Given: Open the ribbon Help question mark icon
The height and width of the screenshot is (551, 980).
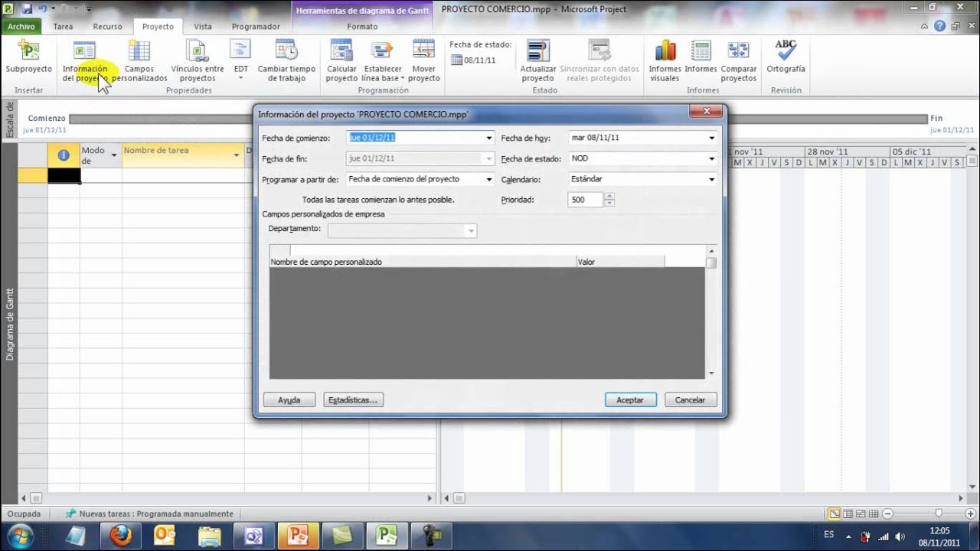Looking at the screenshot, I should (939, 26).
